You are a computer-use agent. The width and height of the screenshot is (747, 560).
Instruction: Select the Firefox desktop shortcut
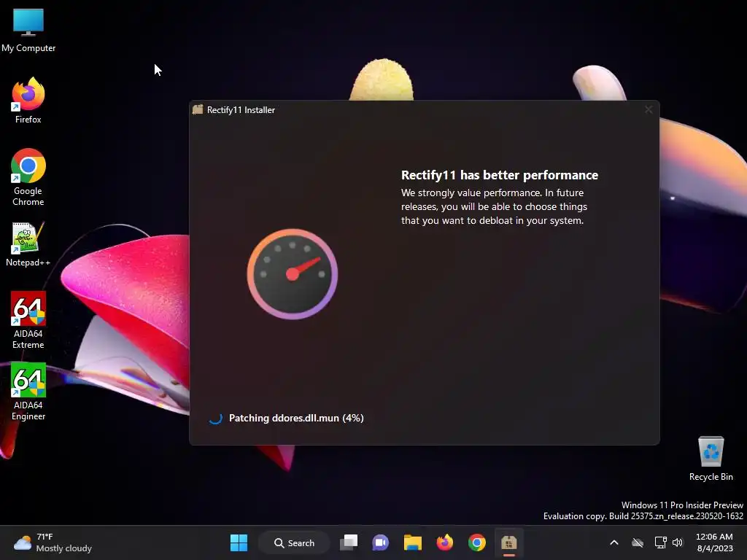pyautogui.click(x=28, y=101)
